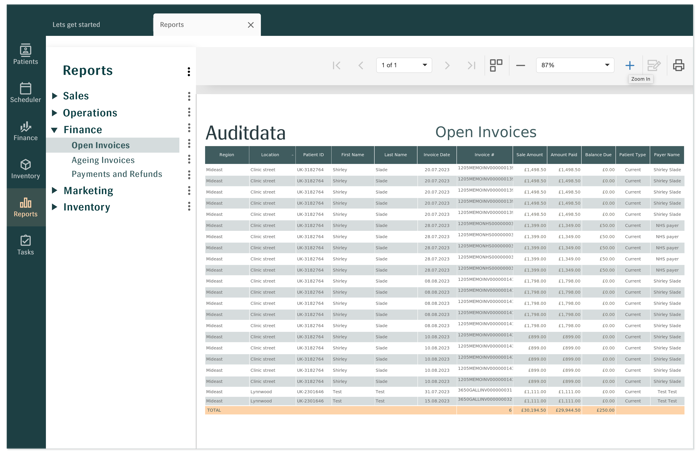Screen dimensions: 700x453
Task: Open Reports panel header options menu
Action: pyautogui.click(x=189, y=71)
